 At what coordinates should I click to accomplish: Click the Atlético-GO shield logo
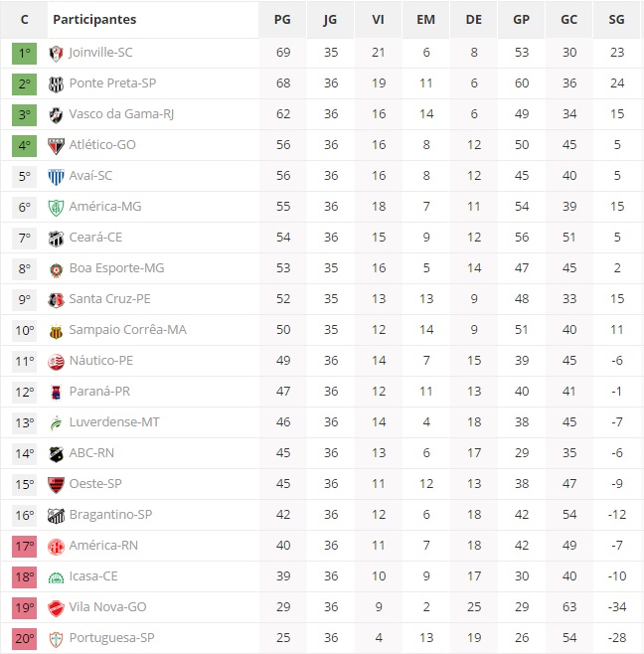56,146
